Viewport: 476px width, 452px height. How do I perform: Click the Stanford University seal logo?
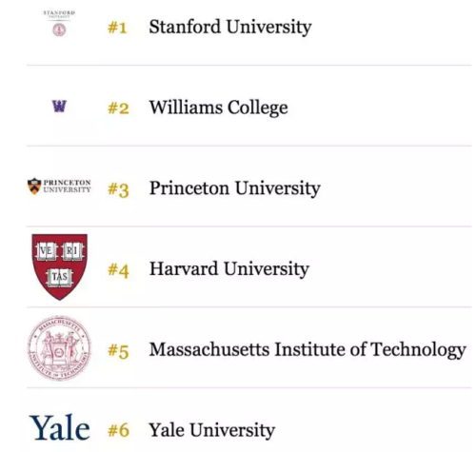pos(59,29)
